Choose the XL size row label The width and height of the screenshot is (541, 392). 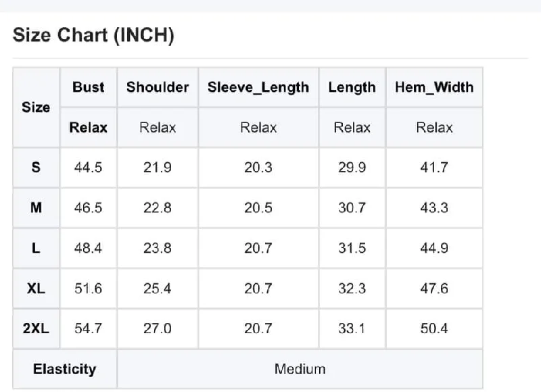click(36, 289)
